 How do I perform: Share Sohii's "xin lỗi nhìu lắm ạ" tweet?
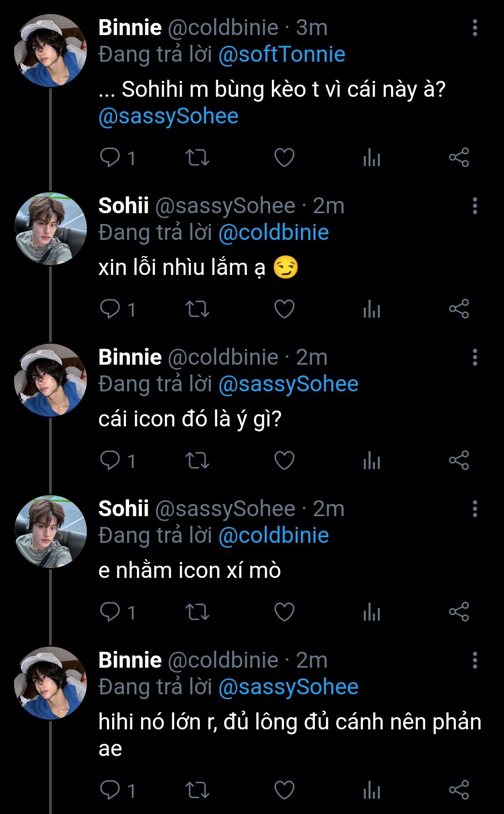pyautogui.click(x=459, y=309)
